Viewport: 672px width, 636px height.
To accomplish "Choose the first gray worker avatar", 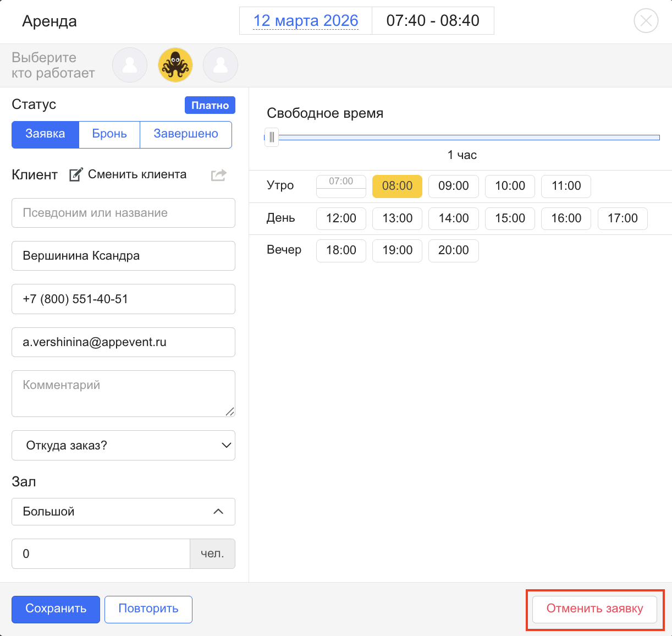I will click(130, 65).
